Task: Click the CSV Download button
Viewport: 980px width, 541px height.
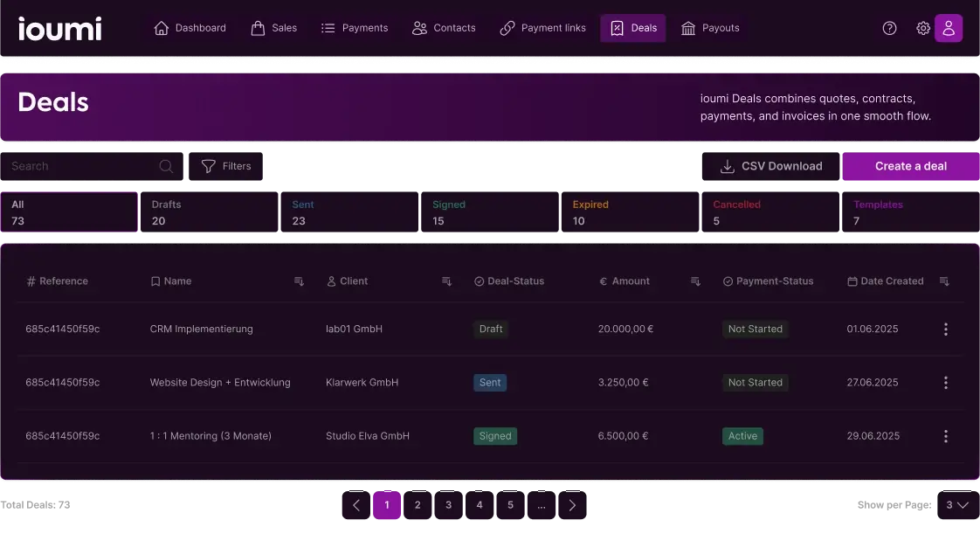Action: click(x=770, y=166)
